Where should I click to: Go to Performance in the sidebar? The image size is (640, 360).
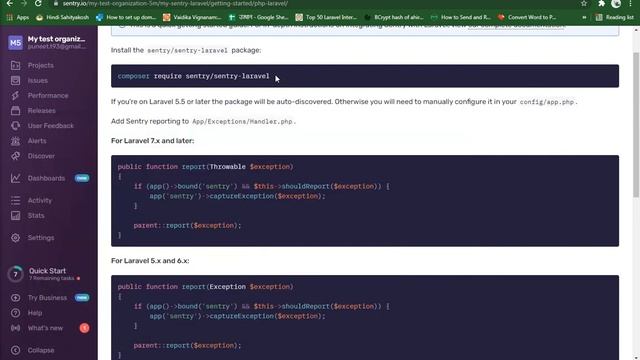(x=48, y=96)
